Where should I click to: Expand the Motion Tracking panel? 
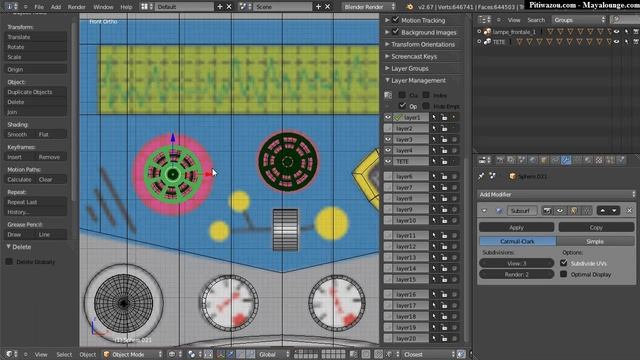pos(387,20)
